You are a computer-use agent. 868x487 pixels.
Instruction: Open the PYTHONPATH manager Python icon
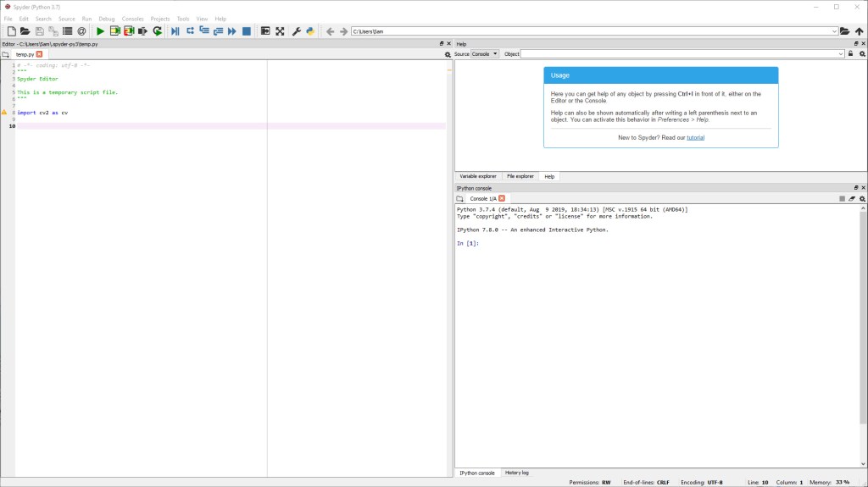(310, 31)
